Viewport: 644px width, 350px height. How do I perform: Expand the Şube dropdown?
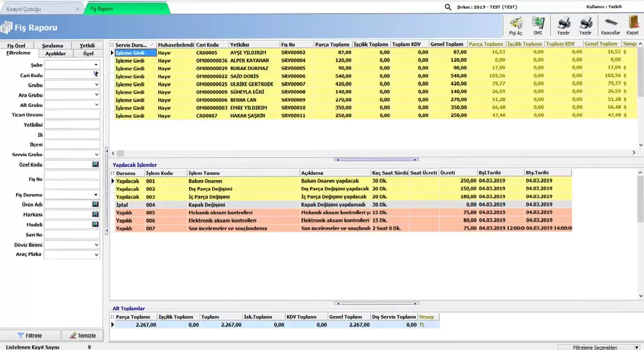point(96,65)
